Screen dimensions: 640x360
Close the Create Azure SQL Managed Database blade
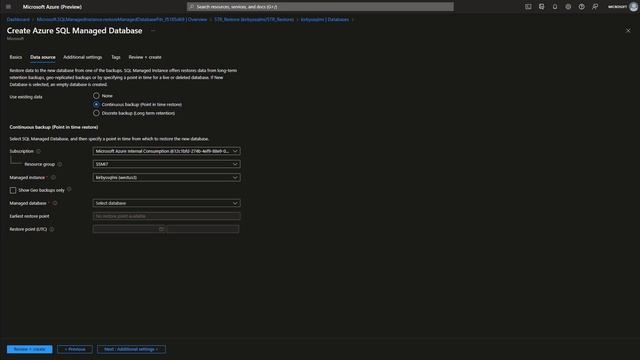(x=628, y=31)
